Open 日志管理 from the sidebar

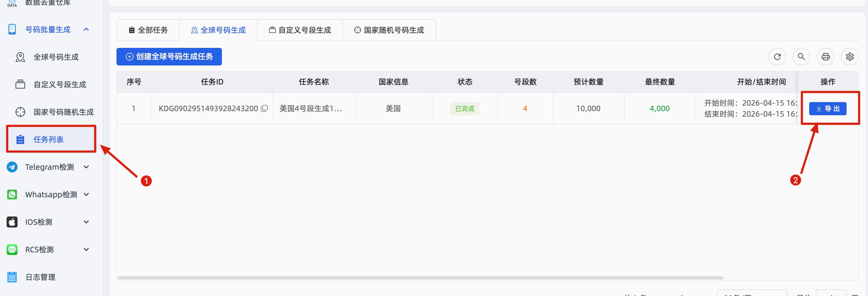[40, 277]
